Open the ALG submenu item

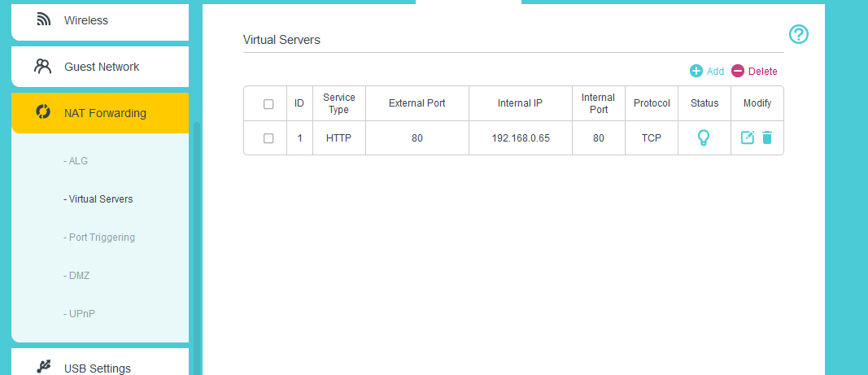(x=76, y=161)
